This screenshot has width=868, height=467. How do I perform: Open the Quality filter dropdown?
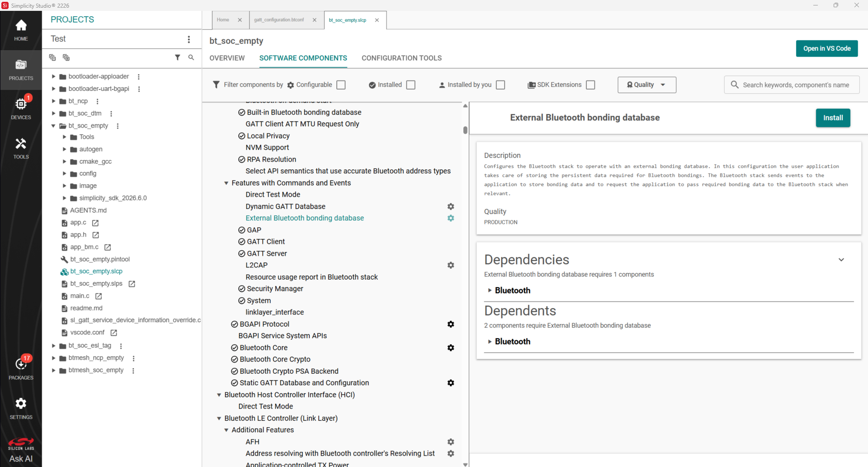[x=647, y=85]
